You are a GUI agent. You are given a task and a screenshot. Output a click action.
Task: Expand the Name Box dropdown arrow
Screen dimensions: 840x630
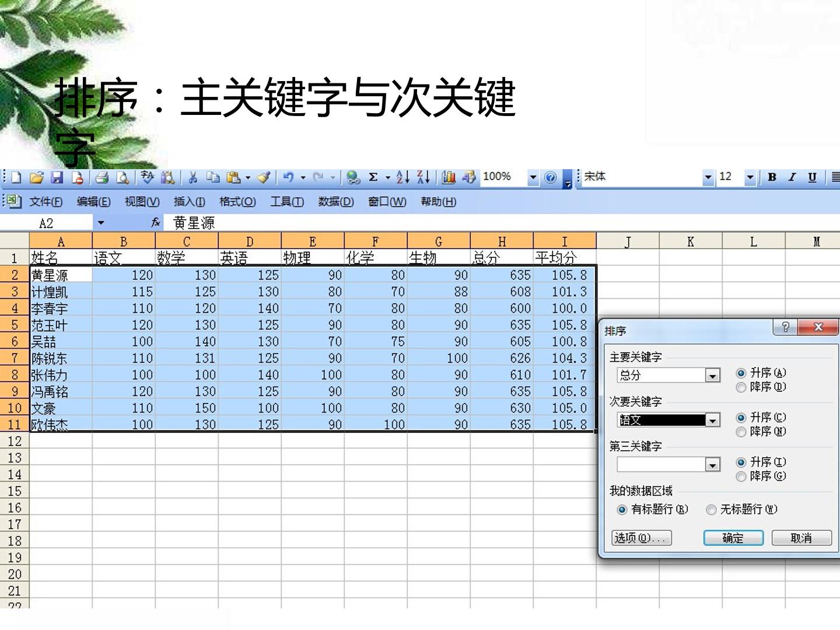click(101, 223)
